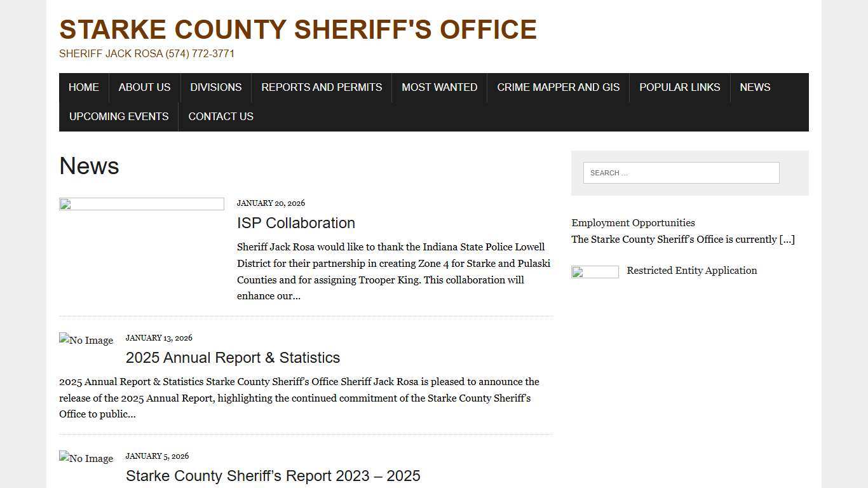
Task: Open the ISP Collaboration article headline
Action: click(295, 223)
